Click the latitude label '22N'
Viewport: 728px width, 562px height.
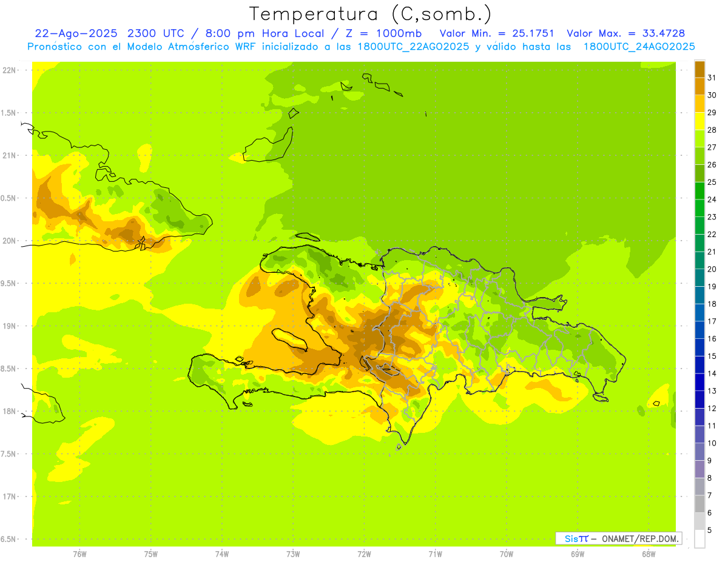point(9,70)
